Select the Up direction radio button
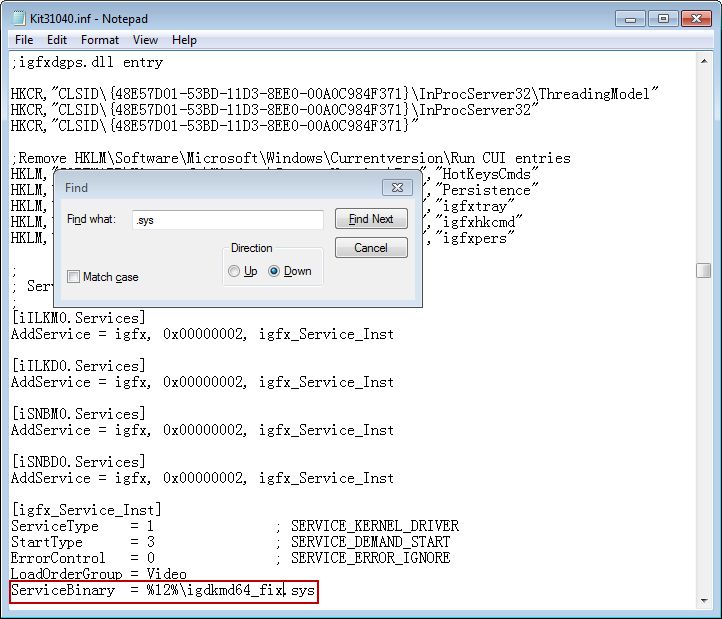The image size is (722, 619). click(x=235, y=271)
